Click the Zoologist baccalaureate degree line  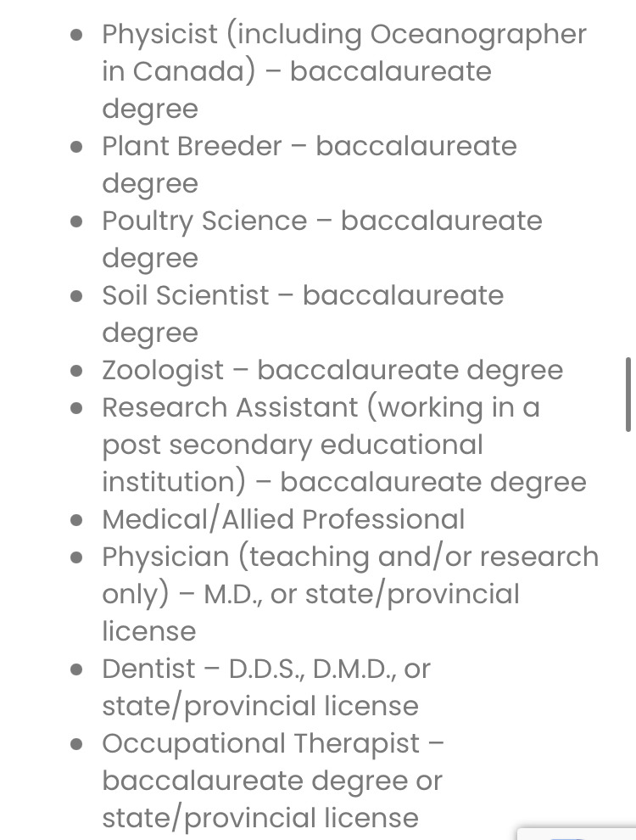pos(332,370)
